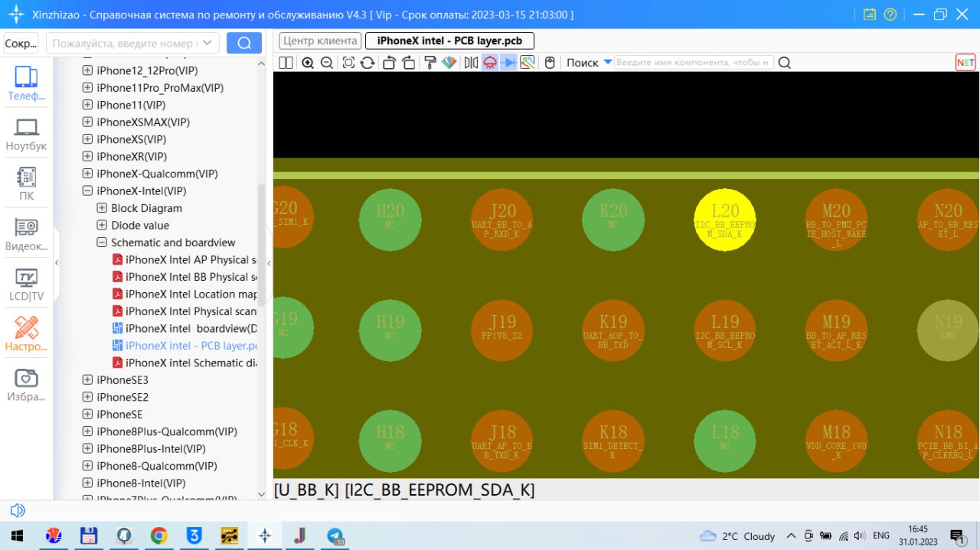
Task: Open the model number dropdown field
Action: click(133, 43)
